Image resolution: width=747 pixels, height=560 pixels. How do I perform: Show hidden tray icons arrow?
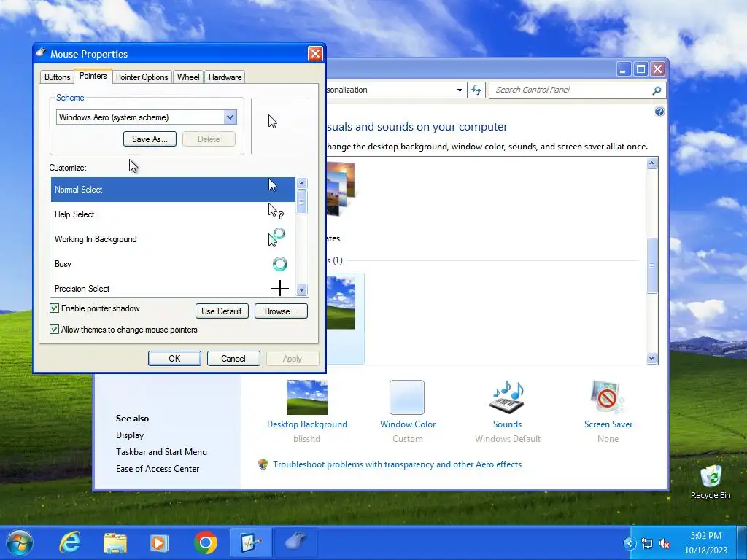tap(630, 543)
